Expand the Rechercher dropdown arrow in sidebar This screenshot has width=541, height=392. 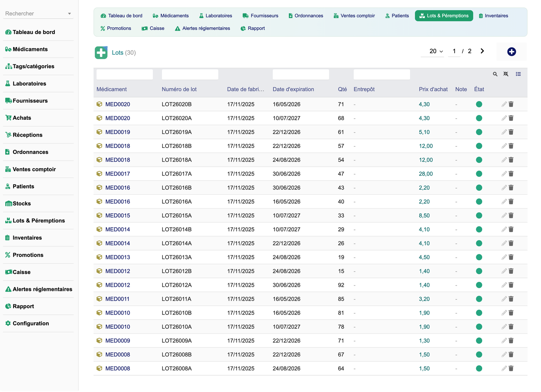pos(69,14)
